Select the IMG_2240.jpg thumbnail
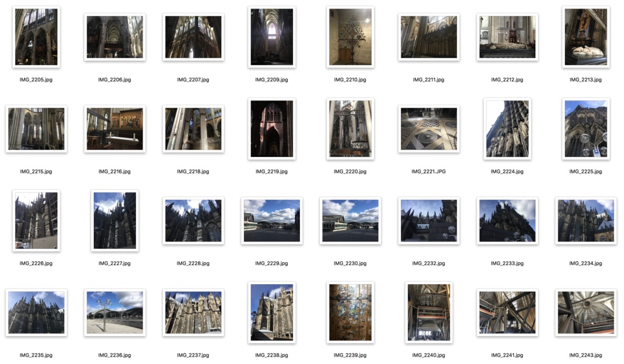The image size is (624, 364). 429,312
